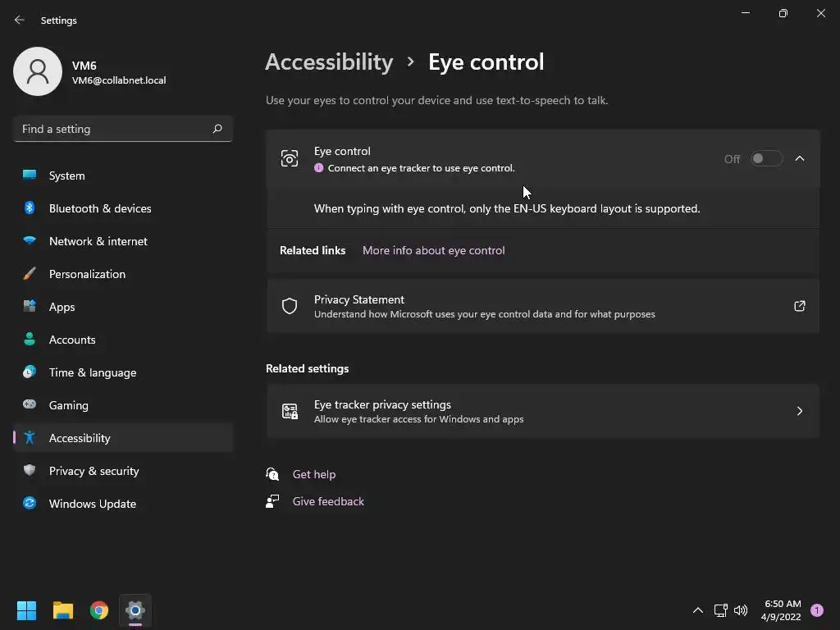Open the More info about eye control link
840x630 pixels.
pos(433,250)
